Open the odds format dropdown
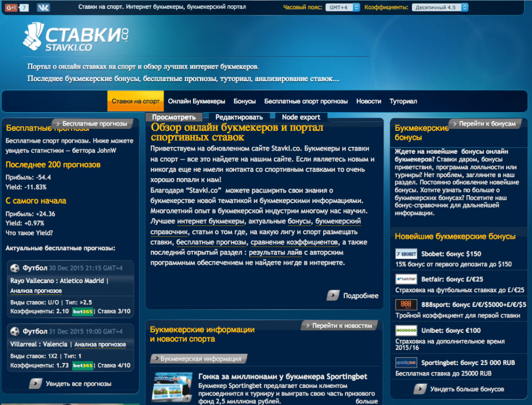Image resolution: width=532 pixels, height=405 pixels. point(440,8)
